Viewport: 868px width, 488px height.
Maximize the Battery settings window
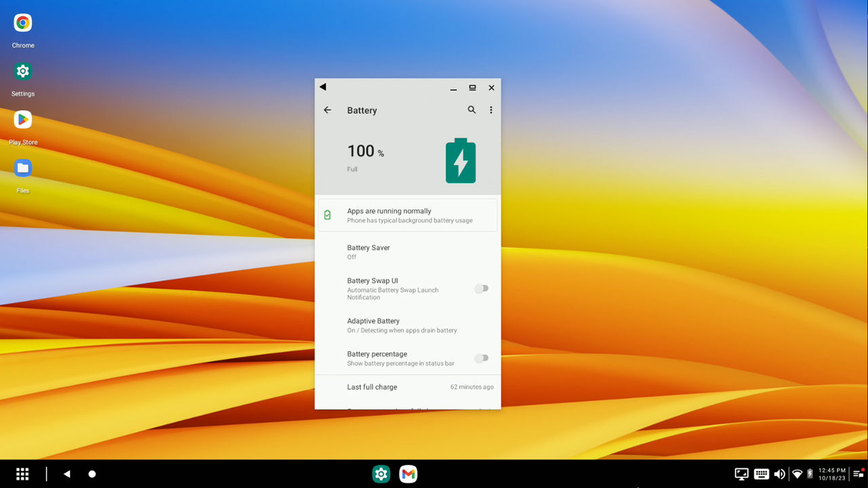[x=472, y=87]
